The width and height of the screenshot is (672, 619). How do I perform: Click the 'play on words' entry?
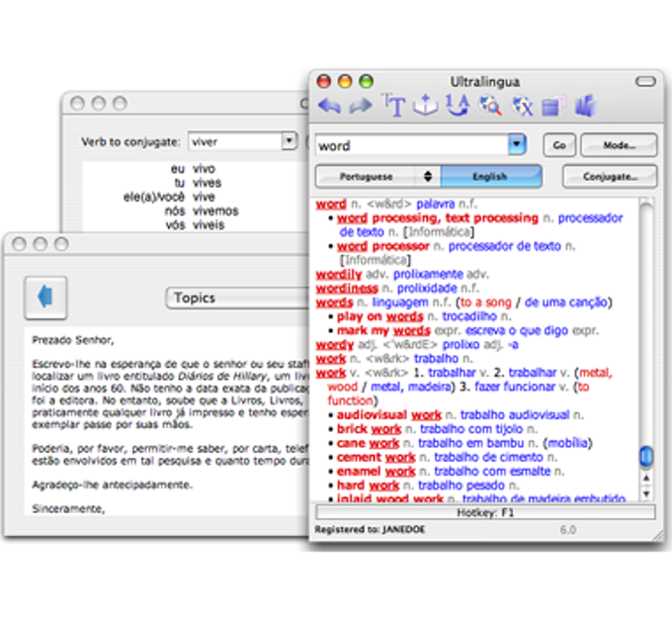379,316
